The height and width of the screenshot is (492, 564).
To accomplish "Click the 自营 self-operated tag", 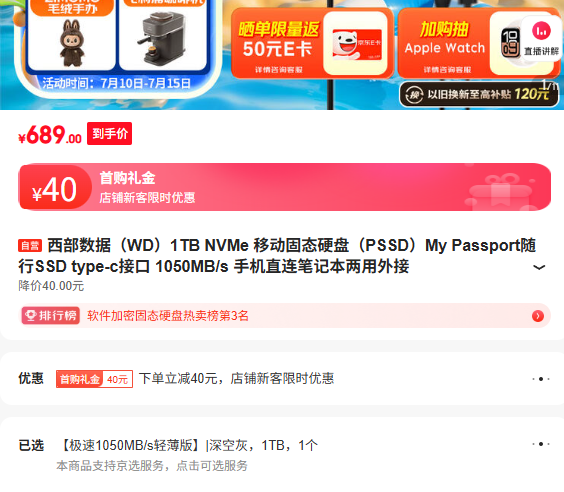I will click(x=30, y=246).
